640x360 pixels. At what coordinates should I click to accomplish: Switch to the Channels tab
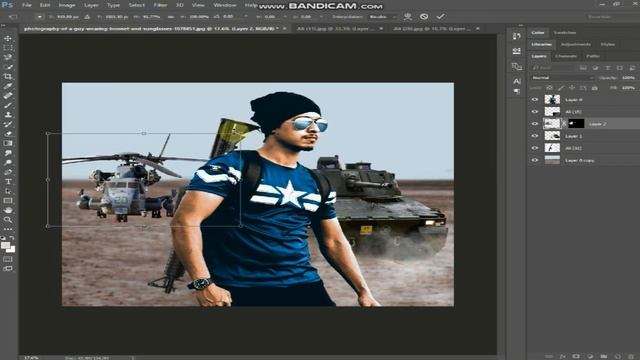566,56
